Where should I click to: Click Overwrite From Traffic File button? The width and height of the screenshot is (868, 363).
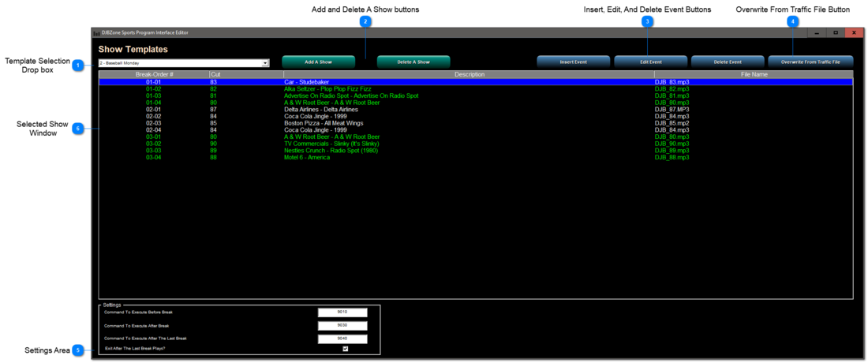(810, 62)
